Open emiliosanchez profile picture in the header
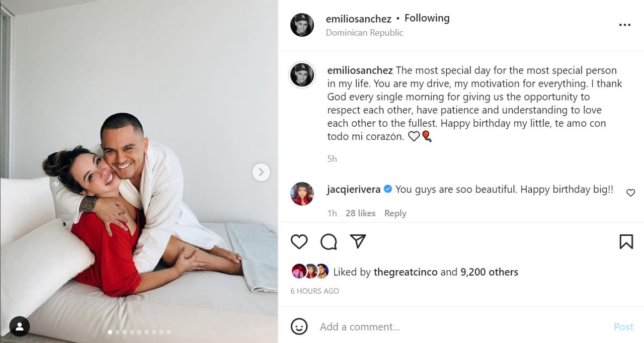Screen dimensions: 644x343 [x=302, y=25]
